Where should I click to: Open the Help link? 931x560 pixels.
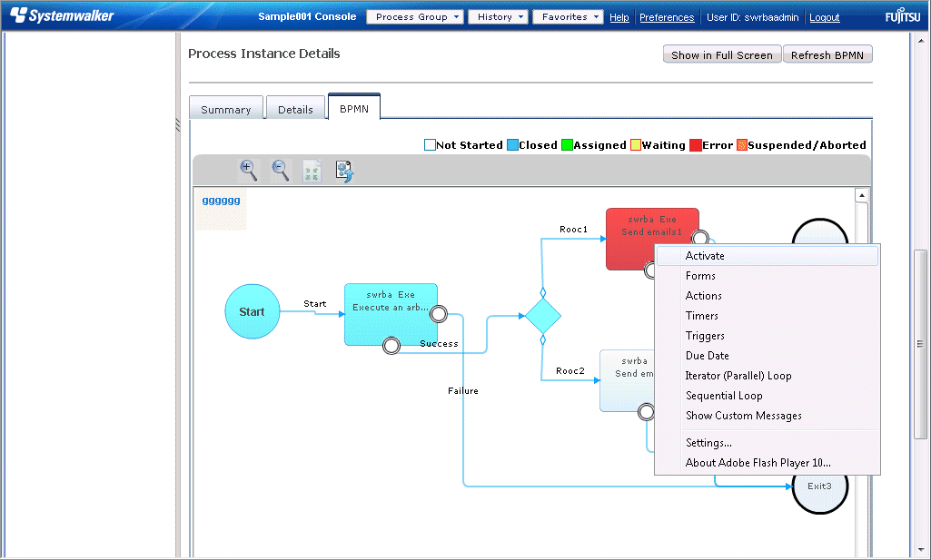click(619, 17)
